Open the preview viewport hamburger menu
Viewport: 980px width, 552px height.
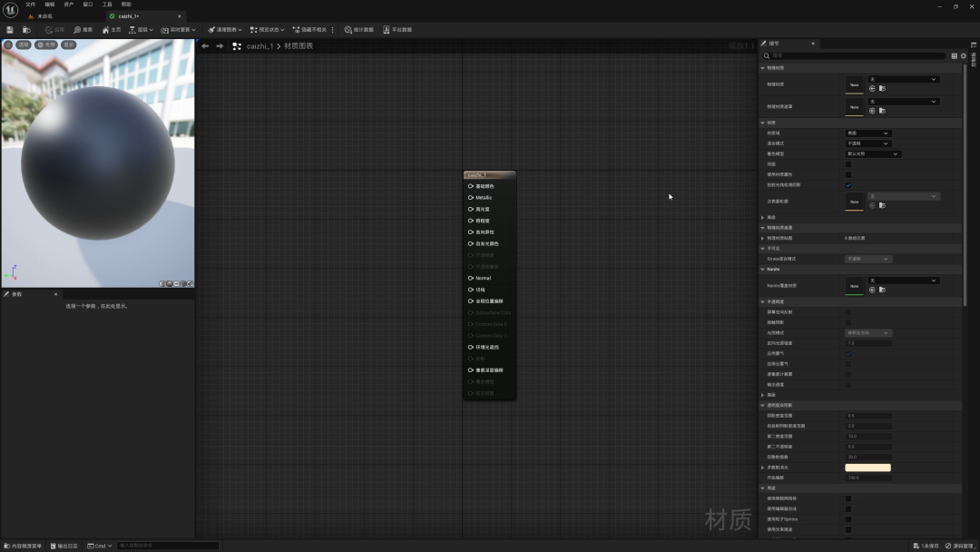click(x=8, y=45)
